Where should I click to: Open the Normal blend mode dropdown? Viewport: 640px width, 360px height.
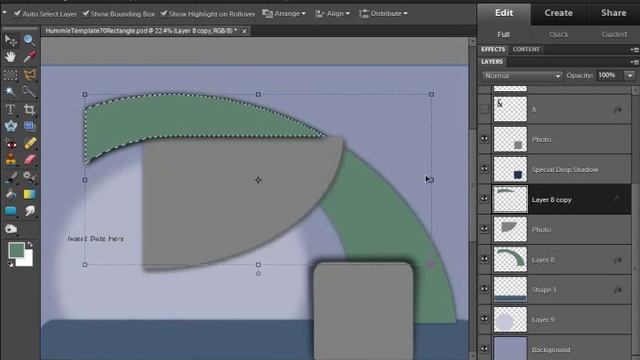(x=522, y=76)
